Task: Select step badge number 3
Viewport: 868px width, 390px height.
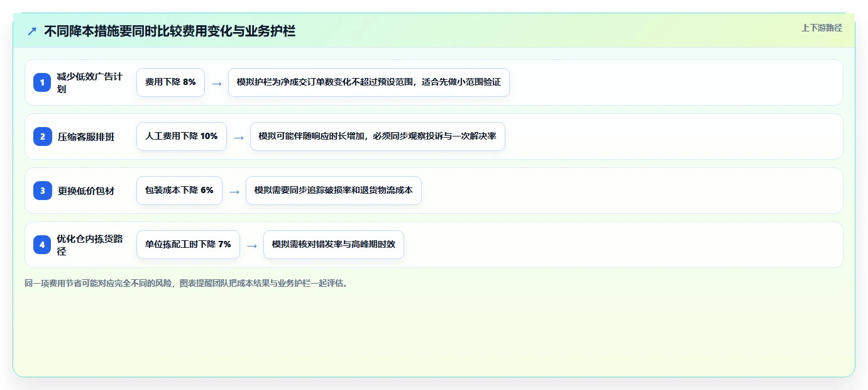Action: (42, 191)
